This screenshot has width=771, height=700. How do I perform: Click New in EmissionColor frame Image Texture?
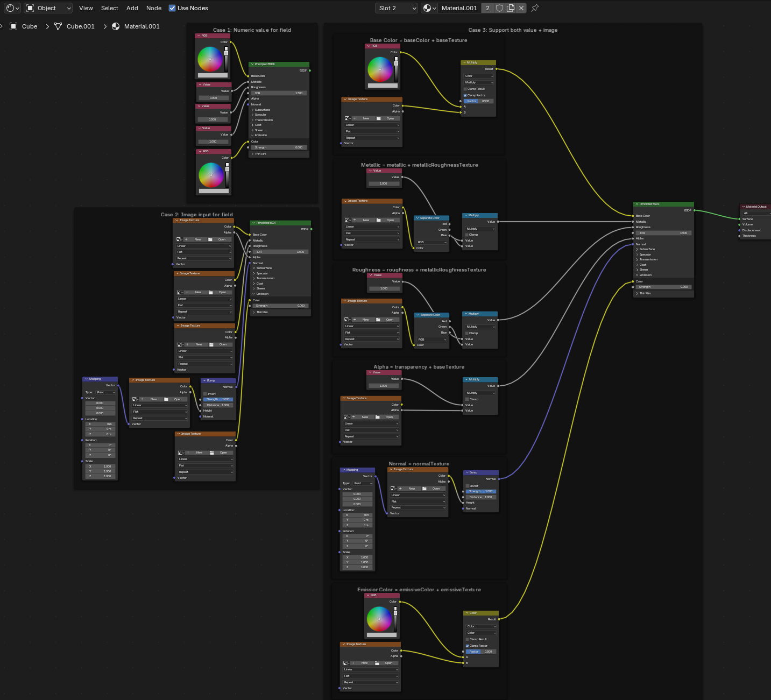[362, 663]
